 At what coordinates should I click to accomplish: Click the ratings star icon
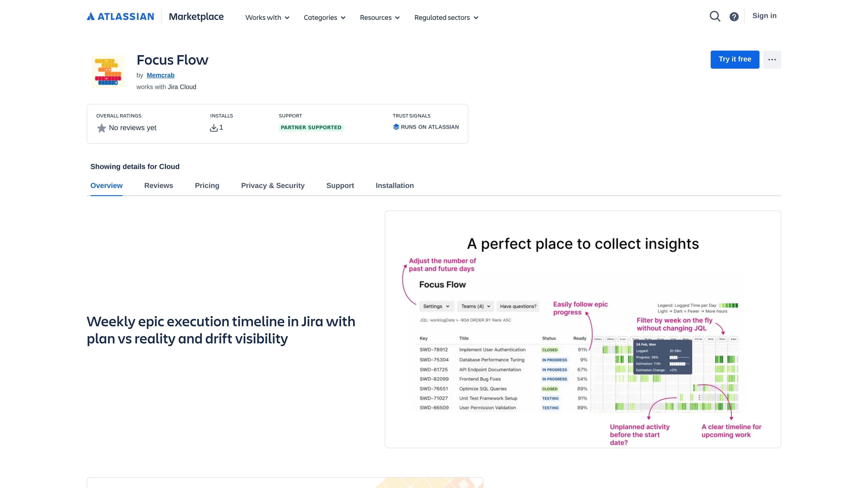click(x=101, y=128)
